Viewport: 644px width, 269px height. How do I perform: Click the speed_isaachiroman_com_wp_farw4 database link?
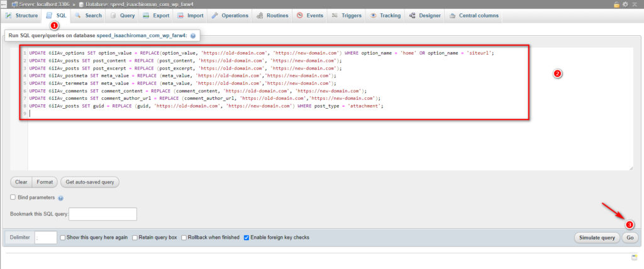coord(142,36)
